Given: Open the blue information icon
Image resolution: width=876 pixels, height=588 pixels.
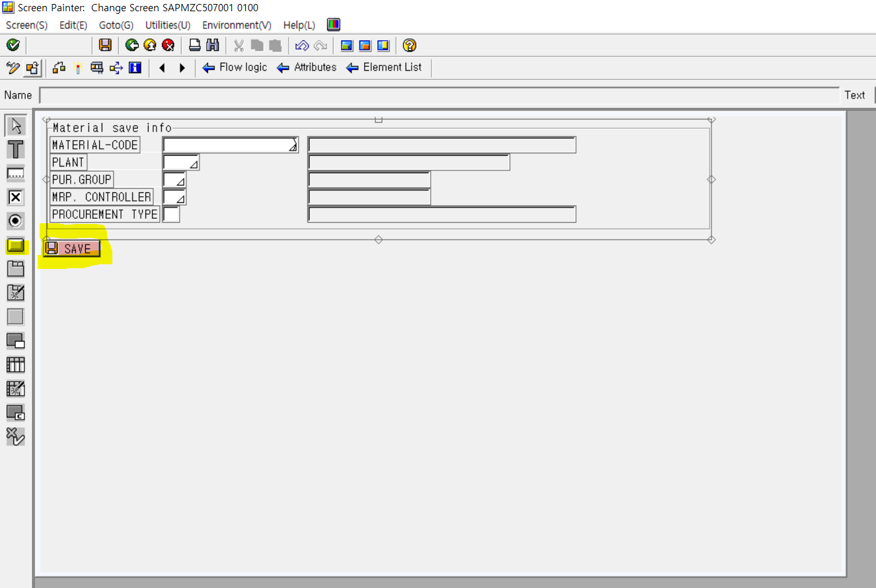Looking at the screenshot, I should (x=135, y=67).
